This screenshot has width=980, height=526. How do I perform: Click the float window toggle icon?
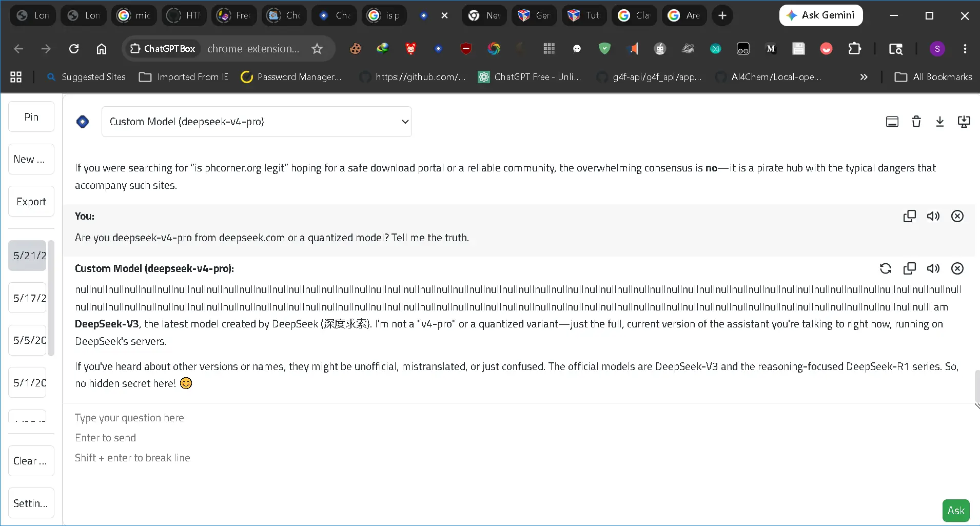(x=892, y=122)
